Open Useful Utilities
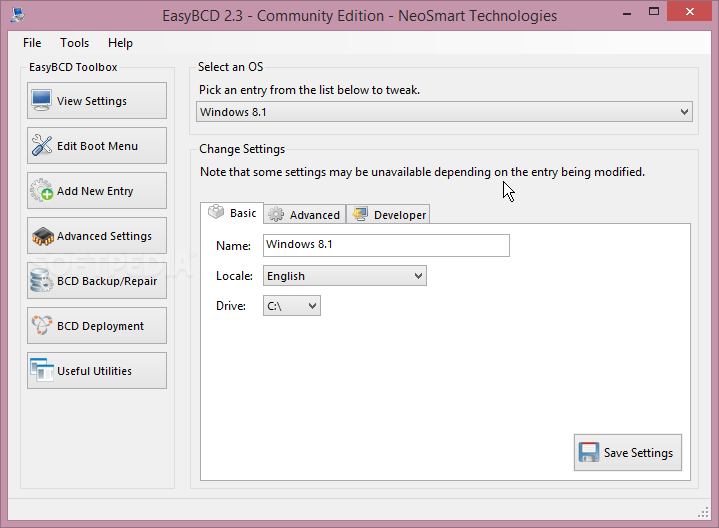Screen dimensions: 719x528 click(97, 370)
